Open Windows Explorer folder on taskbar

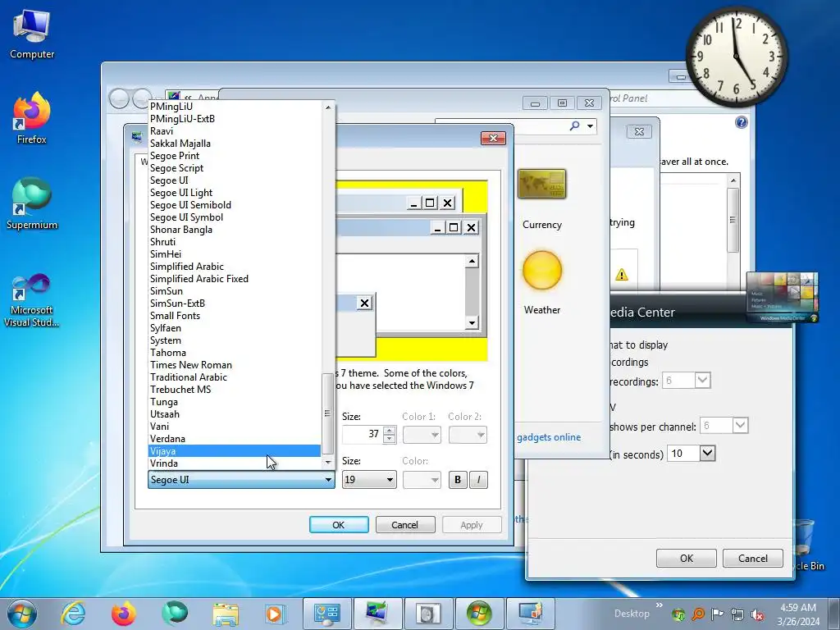[x=226, y=614]
